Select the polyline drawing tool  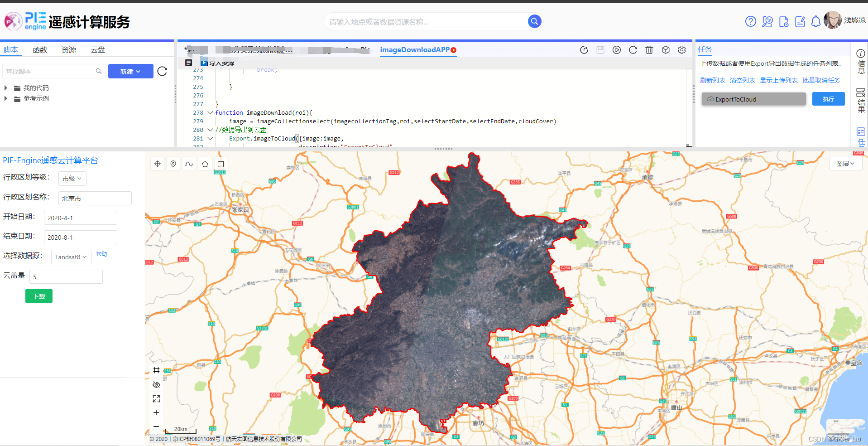coord(189,164)
